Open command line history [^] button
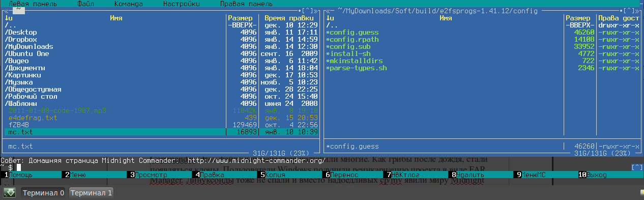The width and height of the screenshot is (644, 200). click(x=636, y=167)
